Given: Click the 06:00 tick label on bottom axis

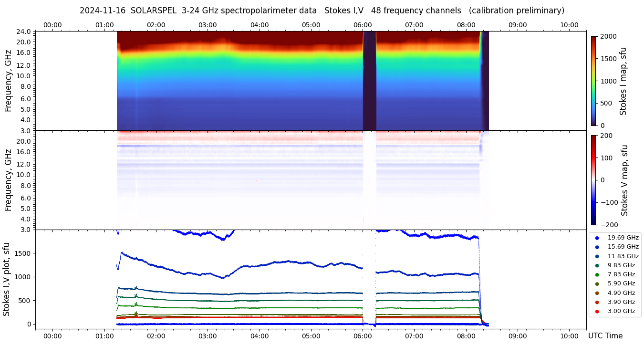Looking at the screenshot, I should tap(363, 336).
